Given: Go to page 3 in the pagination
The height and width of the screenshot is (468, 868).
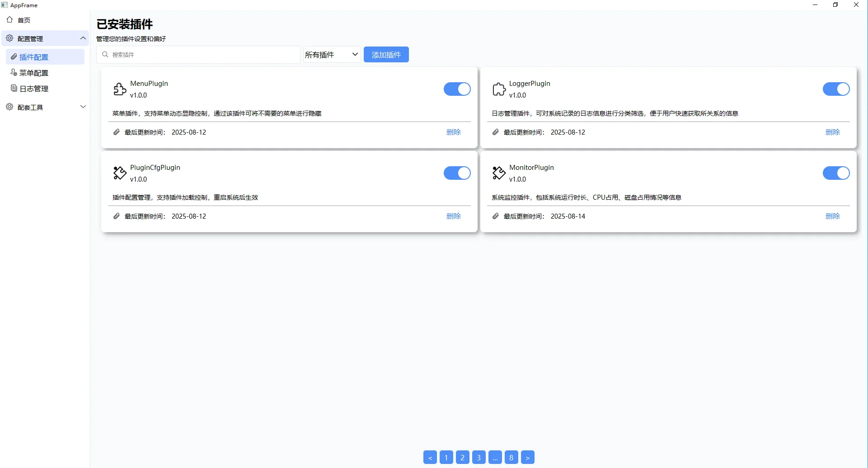Looking at the screenshot, I should pos(479,457).
